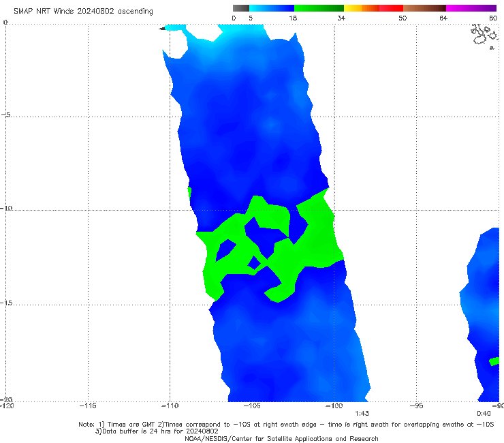Click the '0:40' swath time label
504x443 pixels.
tap(484, 414)
